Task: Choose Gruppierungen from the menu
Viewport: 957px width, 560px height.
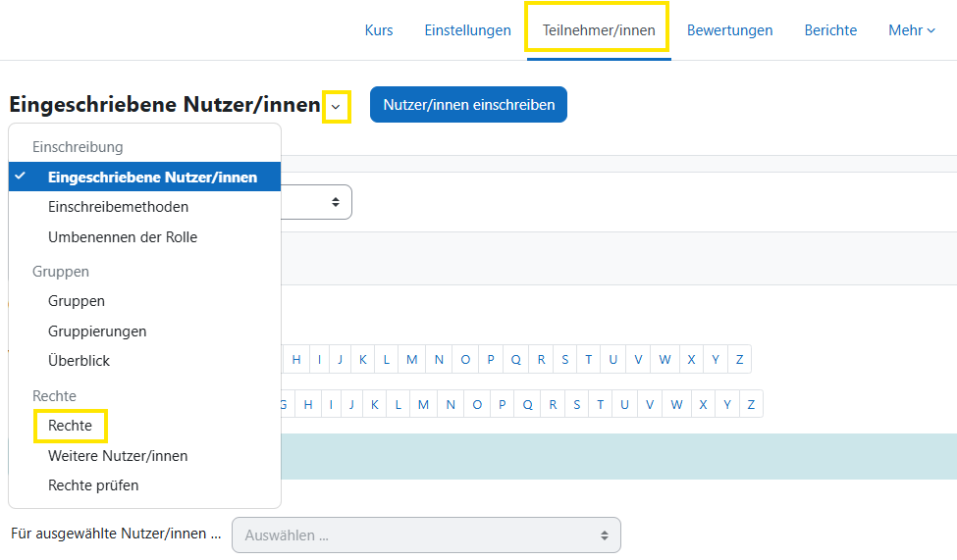Action: point(97,331)
